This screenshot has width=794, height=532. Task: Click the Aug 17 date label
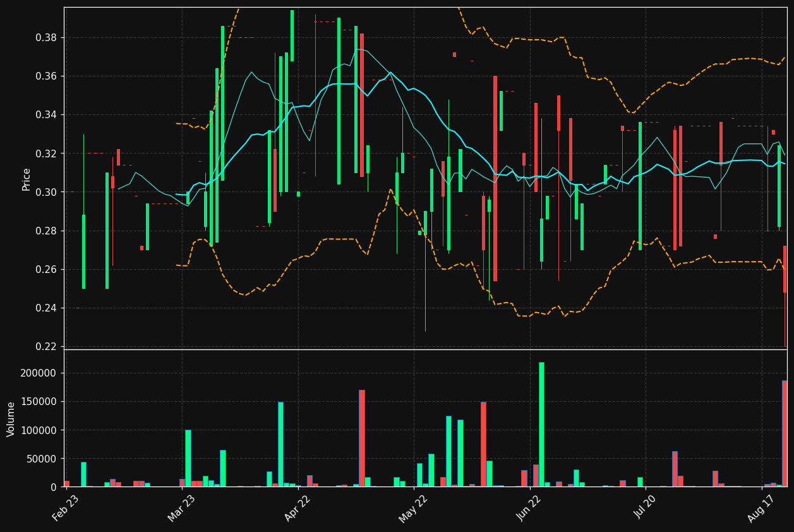click(761, 509)
